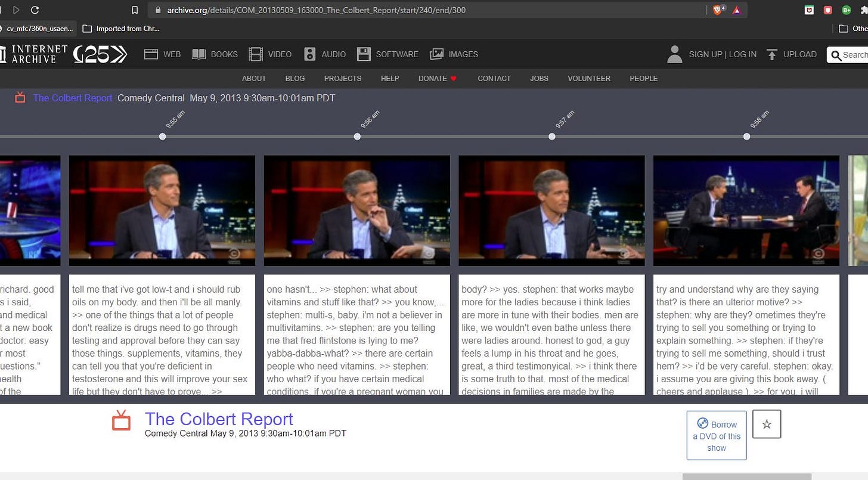Click SIGN UP | LOG IN
Image resolution: width=868 pixels, height=480 pixels.
pos(723,54)
